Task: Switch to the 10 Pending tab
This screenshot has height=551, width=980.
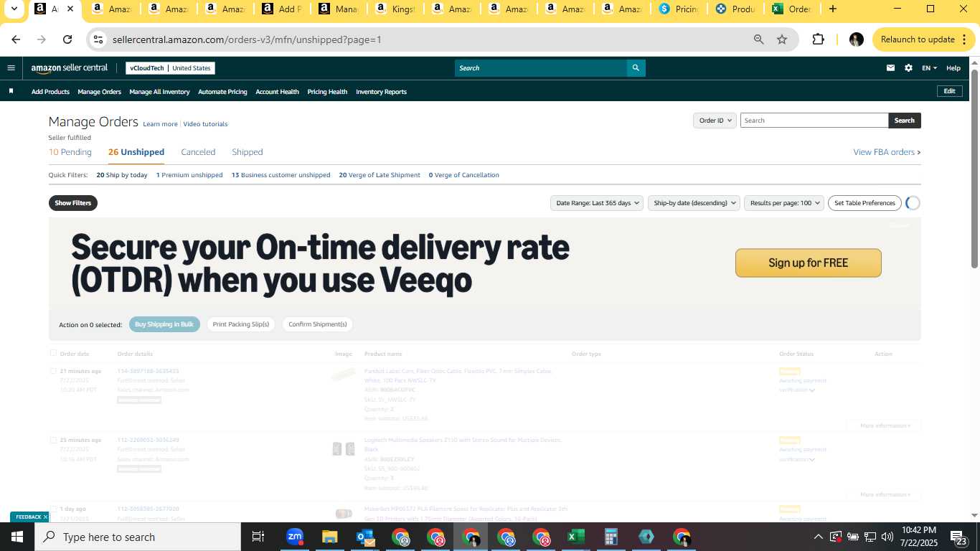Action: click(70, 152)
